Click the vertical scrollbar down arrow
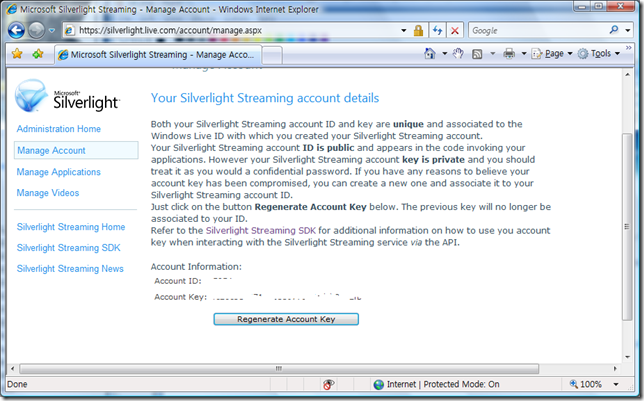644x401 pixels. 627,357
